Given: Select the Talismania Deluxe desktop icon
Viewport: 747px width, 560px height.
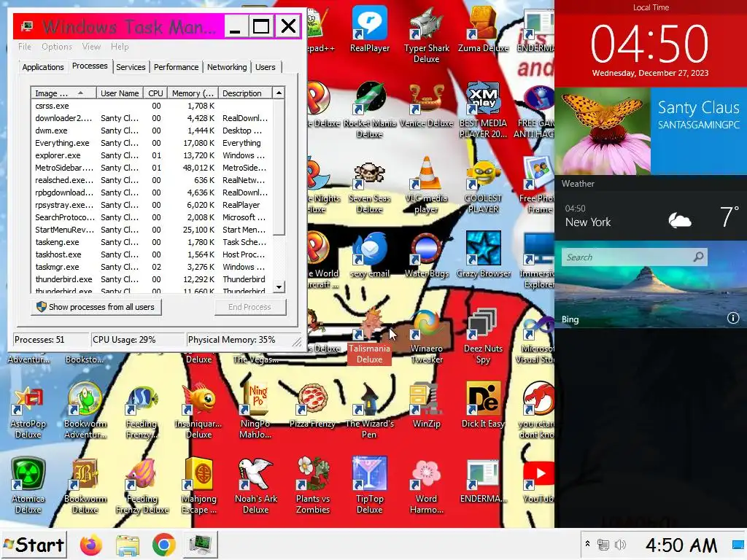Looking at the screenshot, I should (370, 336).
